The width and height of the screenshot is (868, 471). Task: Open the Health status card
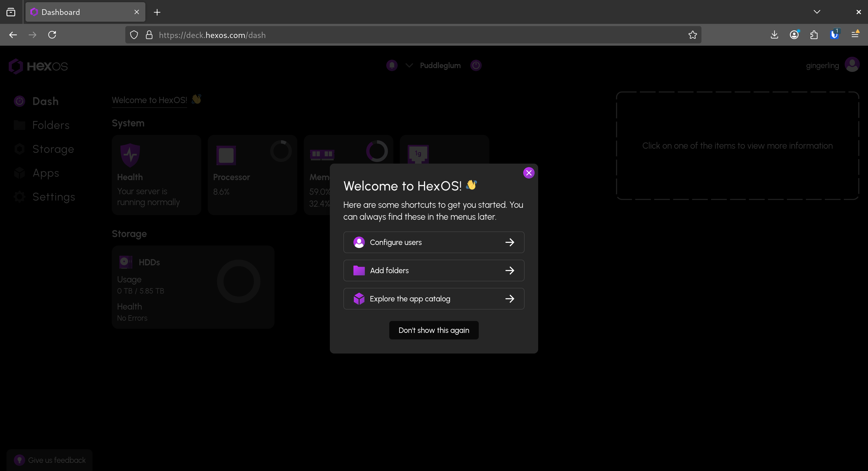point(156,175)
